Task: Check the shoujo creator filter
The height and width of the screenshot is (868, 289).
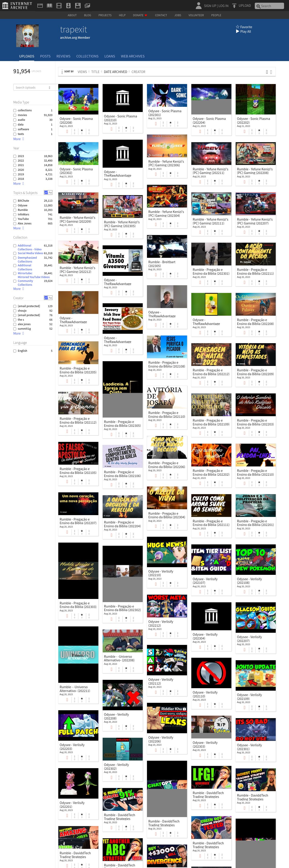Action: (15, 311)
